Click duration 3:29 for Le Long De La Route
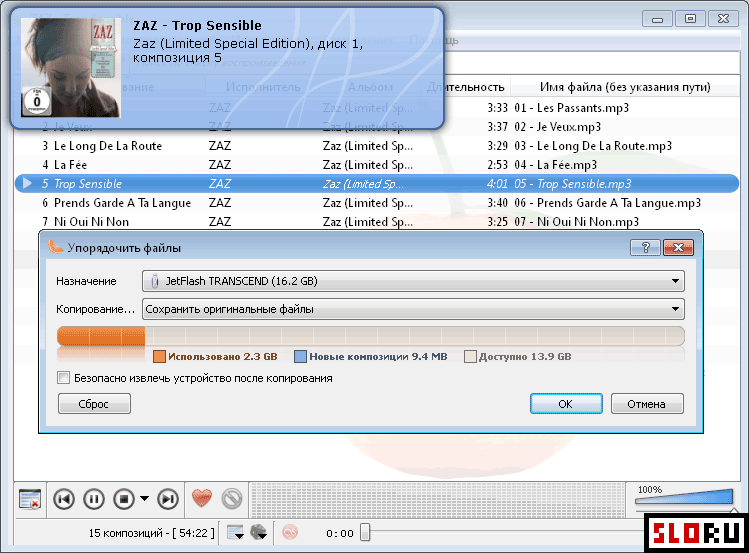 tap(497, 146)
